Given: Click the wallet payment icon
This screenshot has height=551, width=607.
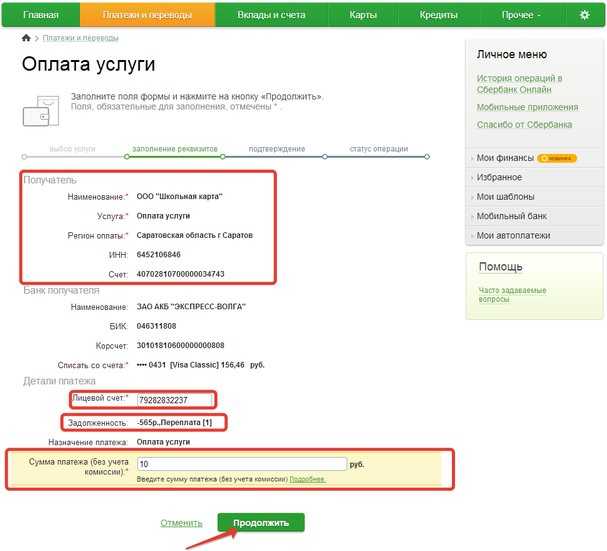Looking at the screenshot, I should click(x=41, y=111).
